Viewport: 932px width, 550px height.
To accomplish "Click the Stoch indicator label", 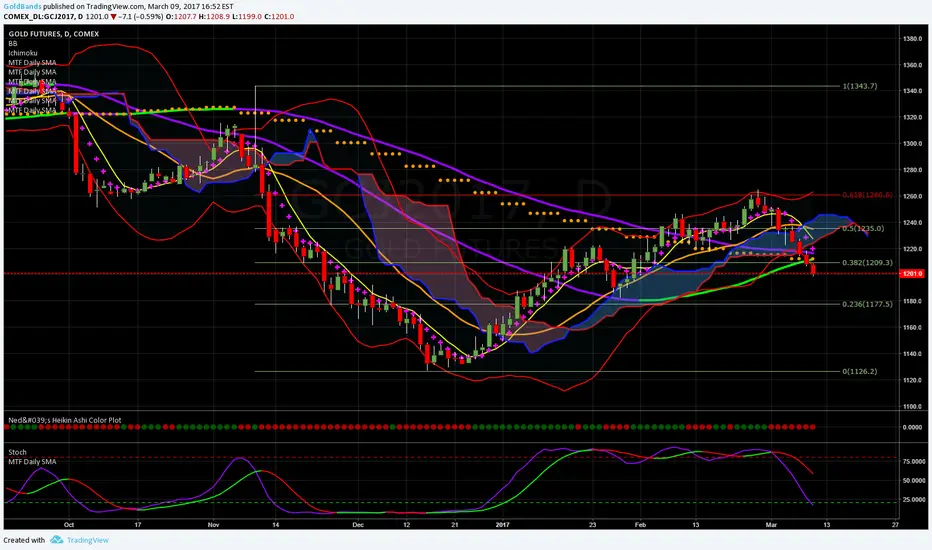I will pyautogui.click(x=17, y=452).
